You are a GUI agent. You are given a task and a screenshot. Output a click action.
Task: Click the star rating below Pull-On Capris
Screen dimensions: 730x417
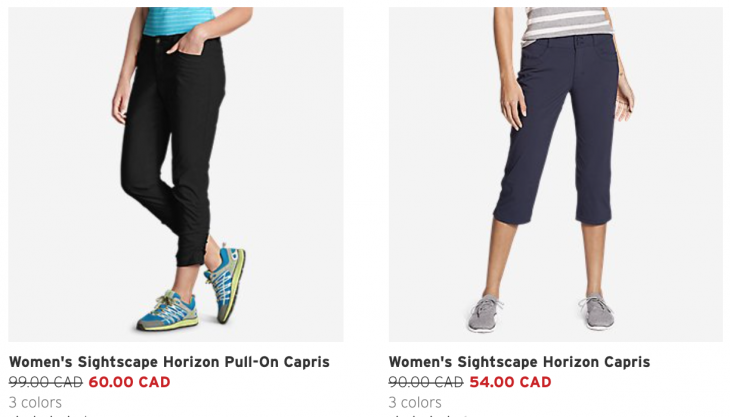click(x=48, y=415)
